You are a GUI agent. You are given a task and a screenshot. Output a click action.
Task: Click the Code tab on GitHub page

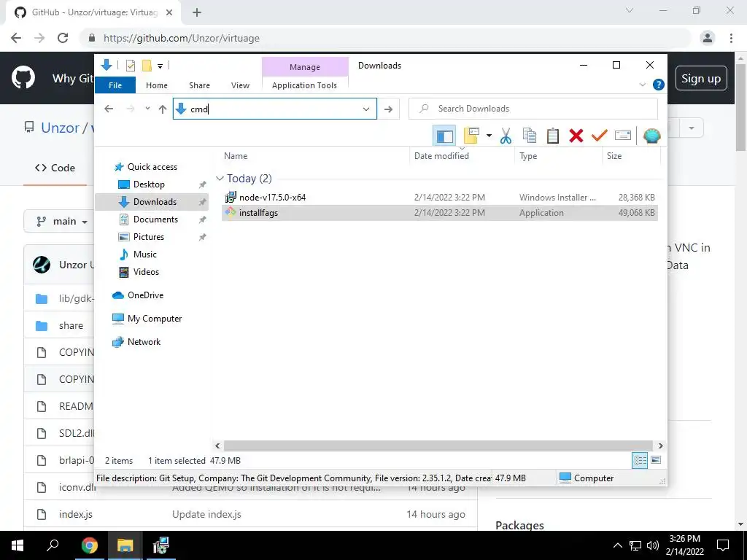pyautogui.click(x=55, y=168)
